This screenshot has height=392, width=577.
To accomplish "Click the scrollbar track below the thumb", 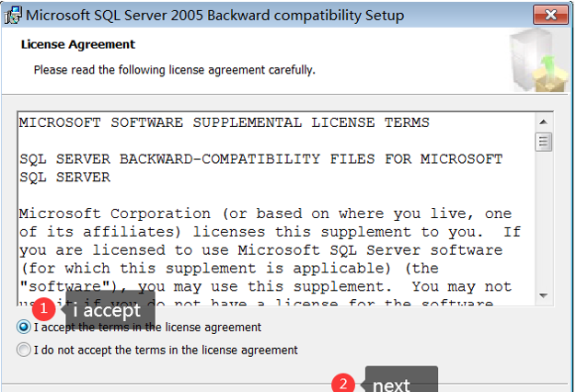I will [543, 219].
